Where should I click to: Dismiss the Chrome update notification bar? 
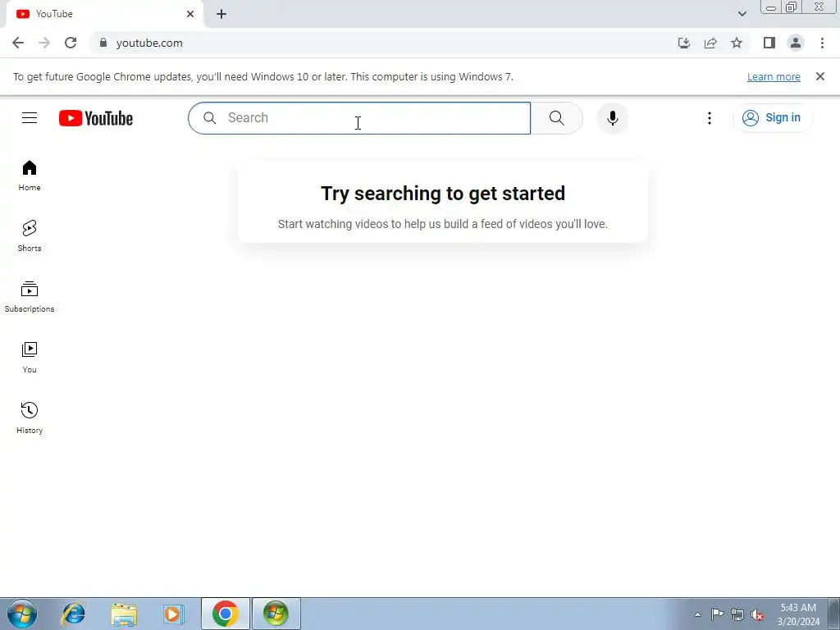[x=819, y=76]
